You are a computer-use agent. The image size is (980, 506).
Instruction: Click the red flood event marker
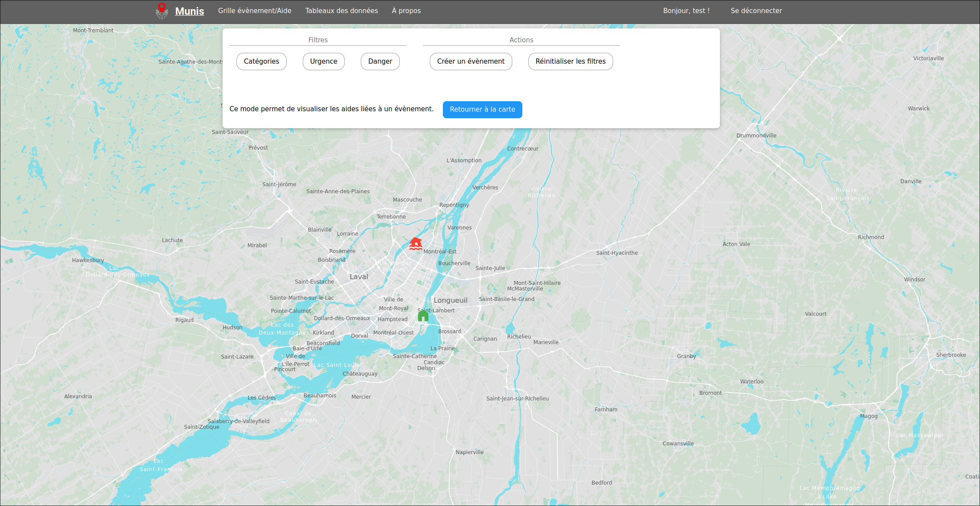pos(415,244)
